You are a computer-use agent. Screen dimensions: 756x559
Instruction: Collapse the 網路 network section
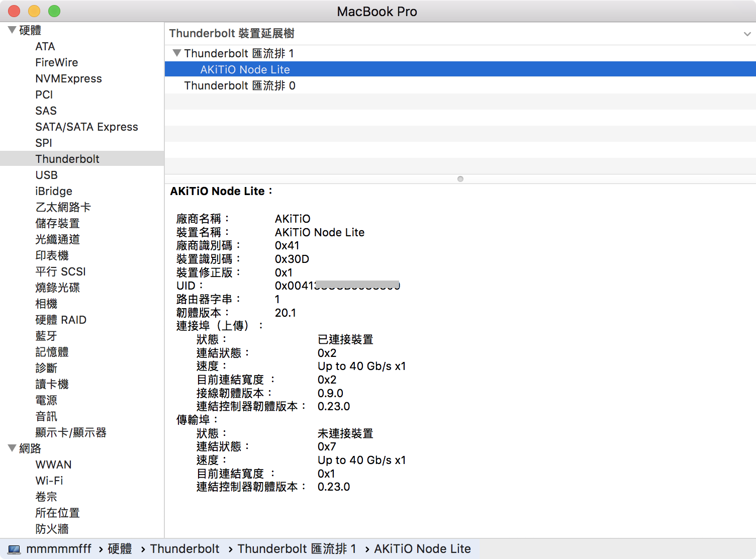[x=12, y=448]
